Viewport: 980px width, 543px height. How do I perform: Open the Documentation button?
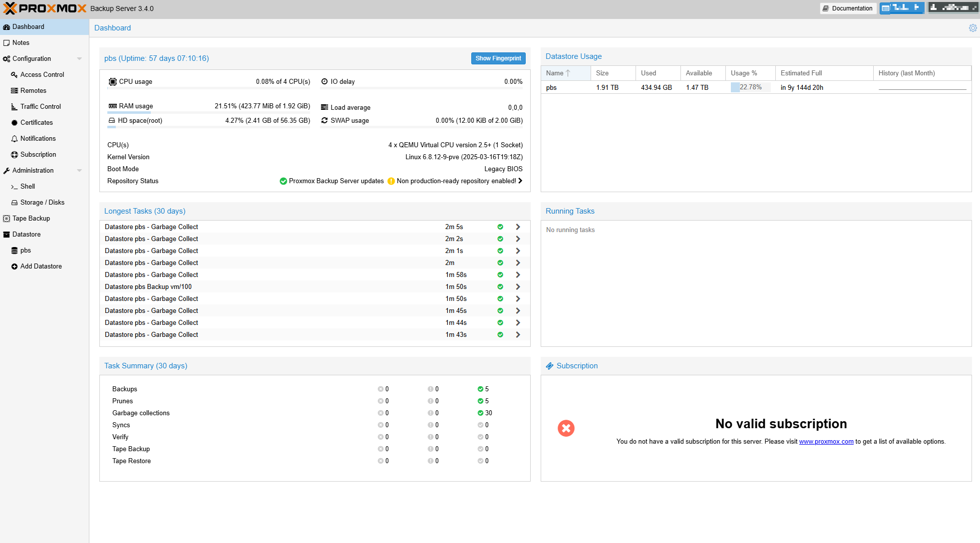[848, 8]
